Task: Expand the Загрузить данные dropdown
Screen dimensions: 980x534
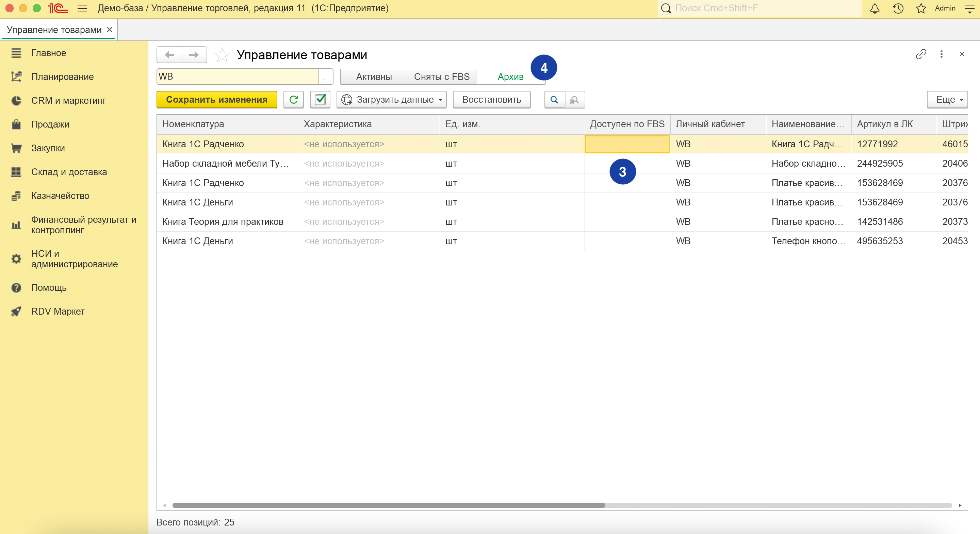Action: 391,100
